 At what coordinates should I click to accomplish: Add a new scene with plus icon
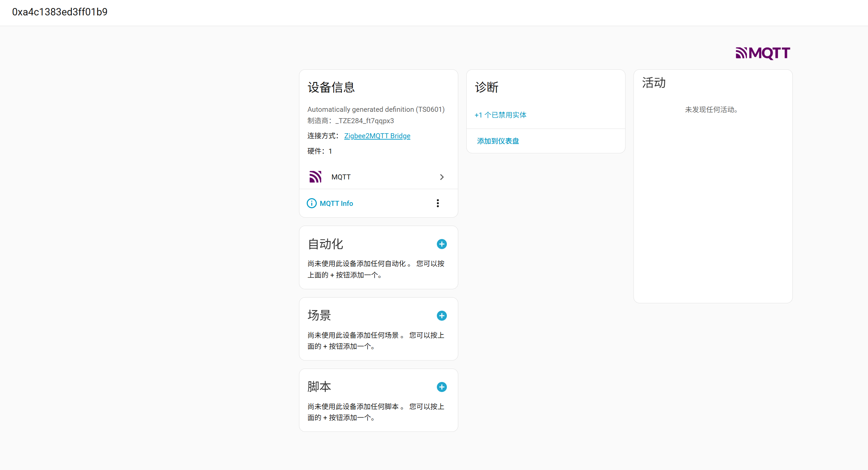click(x=442, y=316)
